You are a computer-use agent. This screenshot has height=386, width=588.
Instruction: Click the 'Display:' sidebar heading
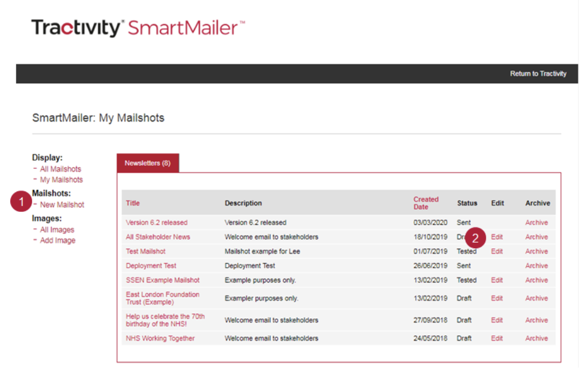[47, 158]
